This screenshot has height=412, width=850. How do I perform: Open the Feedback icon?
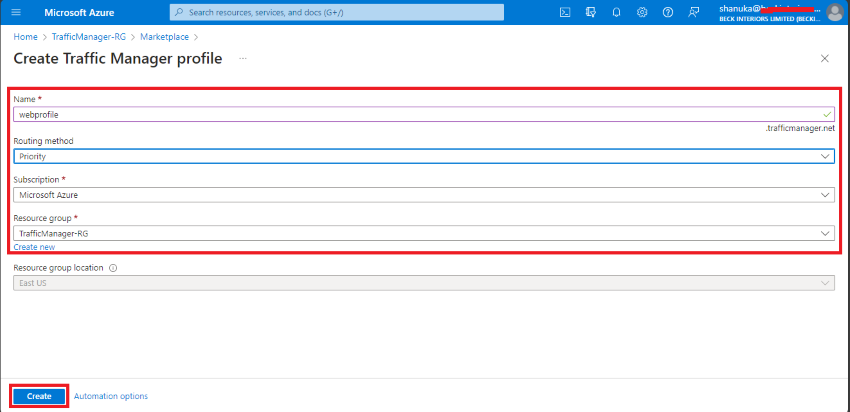coord(693,12)
